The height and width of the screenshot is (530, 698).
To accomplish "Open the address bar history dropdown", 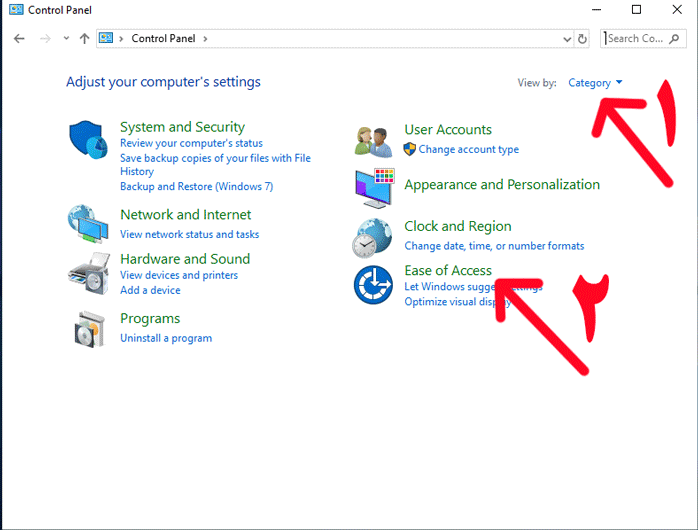I will pyautogui.click(x=567, y=39).
